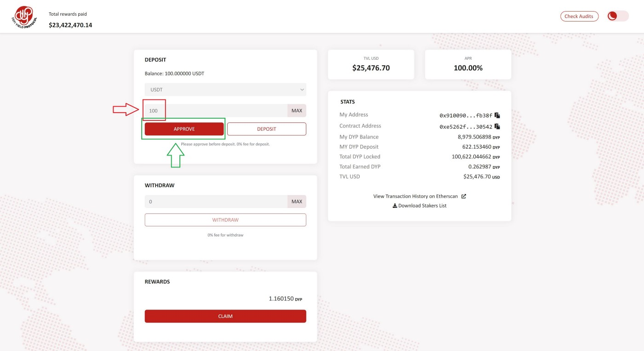
Task: Click the Balance: 100.000000 USDT text
Action: (174, 74)
